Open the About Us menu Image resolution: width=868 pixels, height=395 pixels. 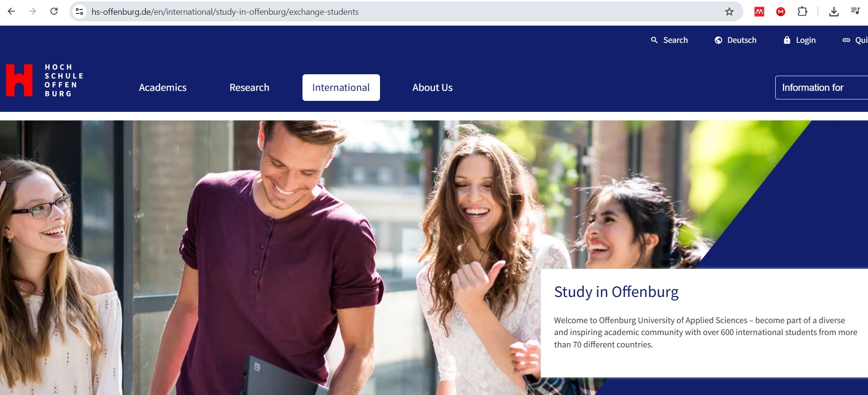tap(432, 88)
